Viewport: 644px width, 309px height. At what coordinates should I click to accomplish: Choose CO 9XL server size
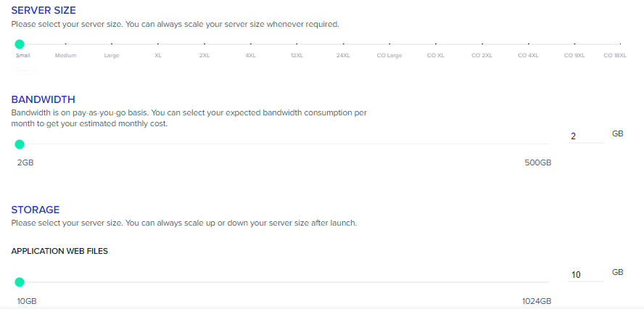574,55
